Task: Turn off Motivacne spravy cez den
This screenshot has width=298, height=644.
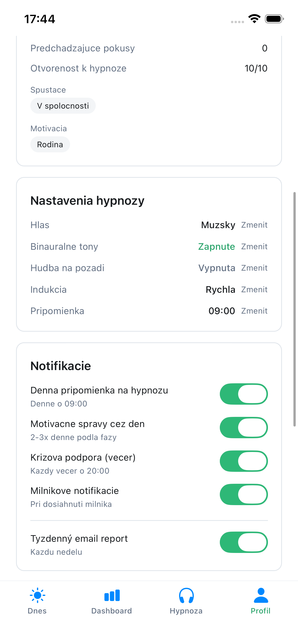Action: point(243,428)
